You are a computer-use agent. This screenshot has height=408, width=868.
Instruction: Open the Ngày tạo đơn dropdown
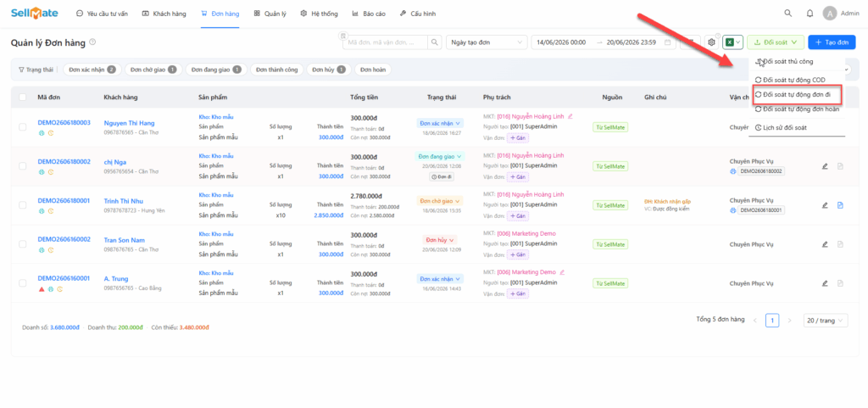(x=487, y=42)
